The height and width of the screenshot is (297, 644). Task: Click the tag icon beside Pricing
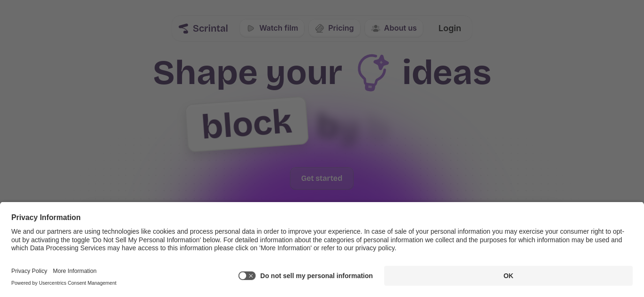coord(320,28)
